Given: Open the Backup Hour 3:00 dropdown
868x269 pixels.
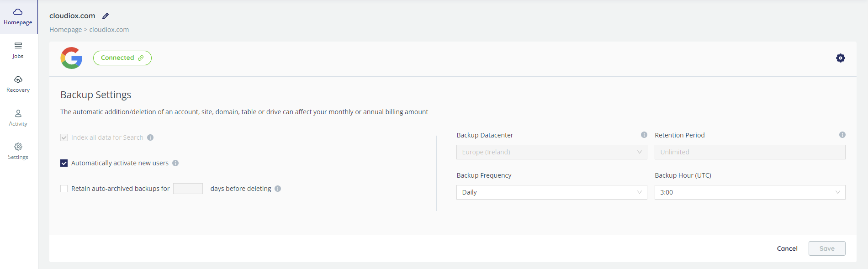Looking at the screenshot, I should pos(750,192).
